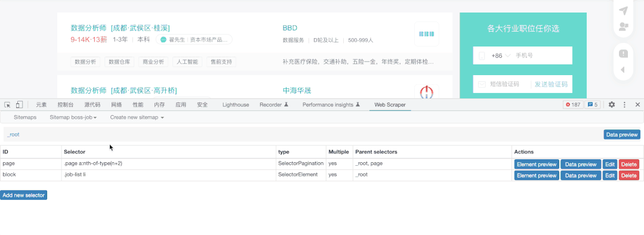Image resolution: width=644 pixels, height=235 pixels.
Task: Open the +86 country code dropdown
Action: coord(501,55)
